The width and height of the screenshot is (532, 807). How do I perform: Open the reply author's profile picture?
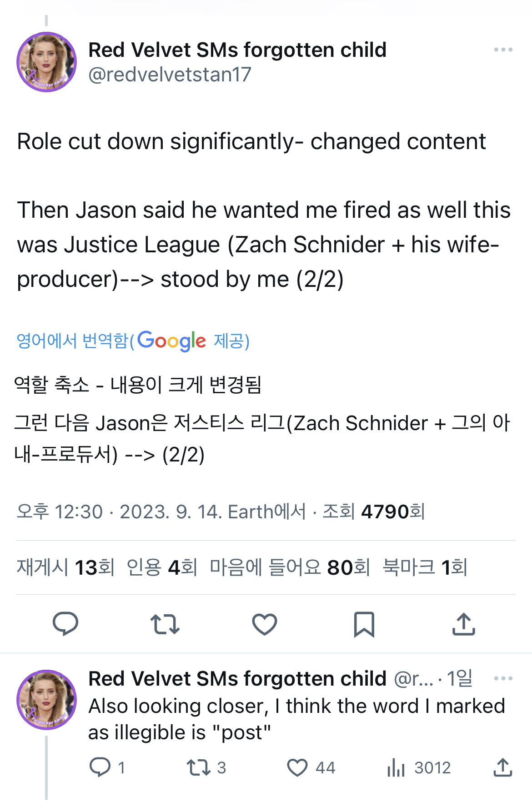tap(46, 699)
